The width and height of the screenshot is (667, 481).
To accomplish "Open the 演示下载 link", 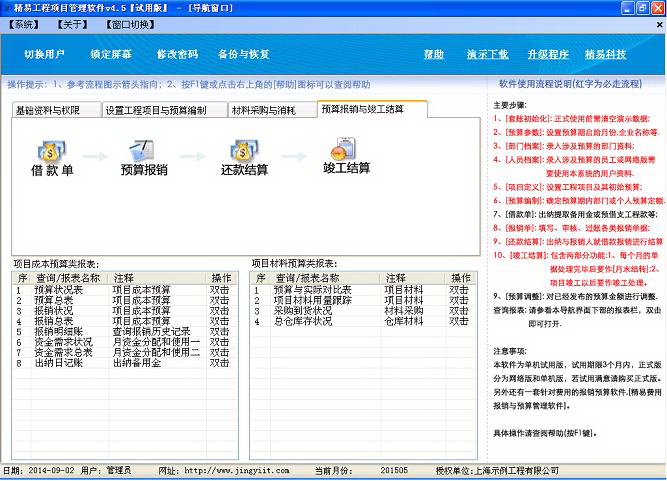I will (x=487, y=54).
